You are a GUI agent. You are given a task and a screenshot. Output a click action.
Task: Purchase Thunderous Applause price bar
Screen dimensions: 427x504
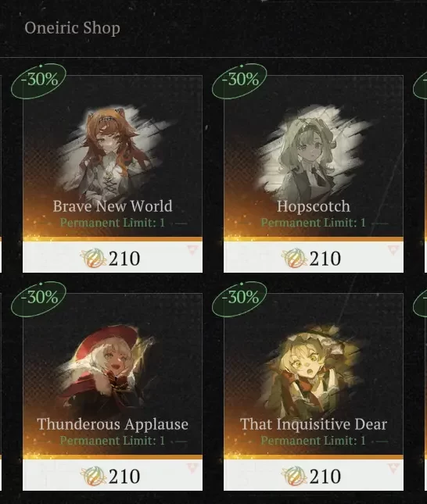tap(113, 475)
